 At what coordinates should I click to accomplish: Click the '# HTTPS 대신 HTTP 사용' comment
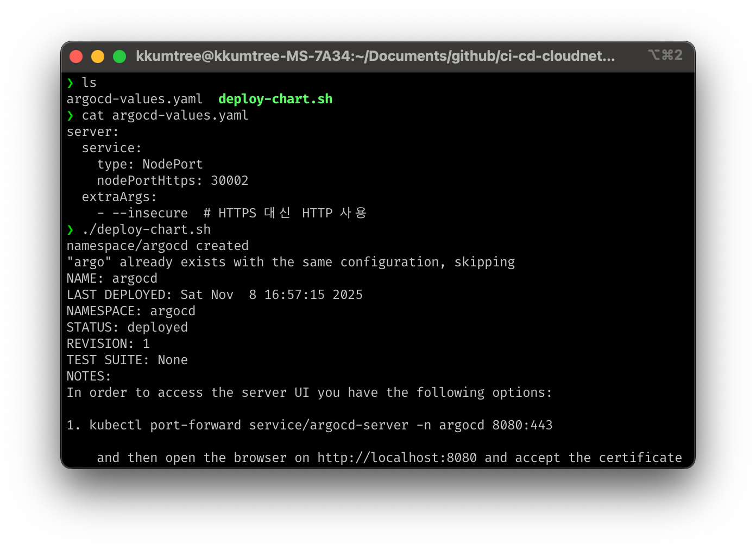285,213
